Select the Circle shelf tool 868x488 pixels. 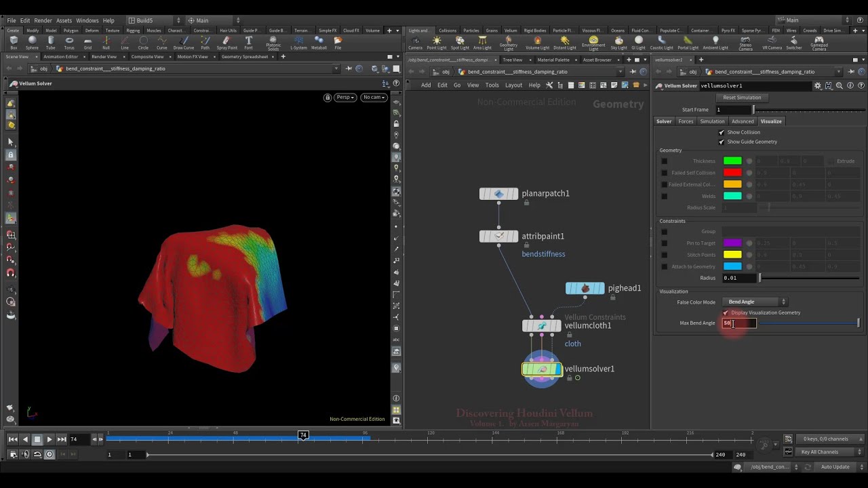(x=143, y=43)
